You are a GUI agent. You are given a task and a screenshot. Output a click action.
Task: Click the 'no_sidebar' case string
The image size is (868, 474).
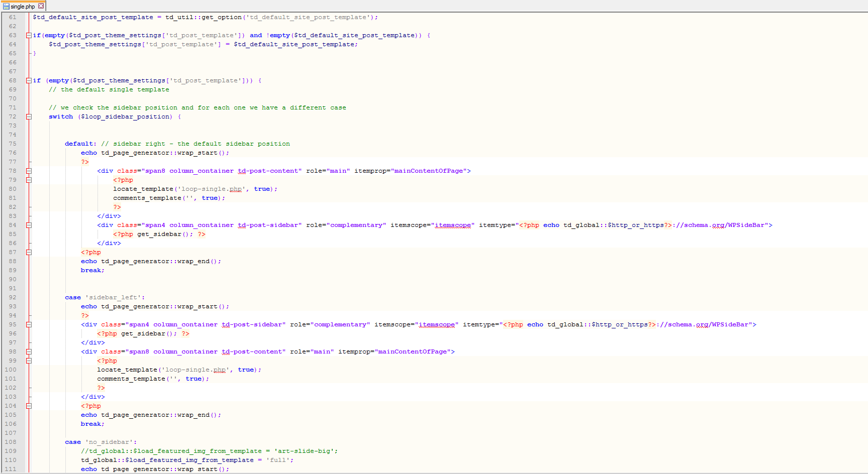[x=109, y=442]
